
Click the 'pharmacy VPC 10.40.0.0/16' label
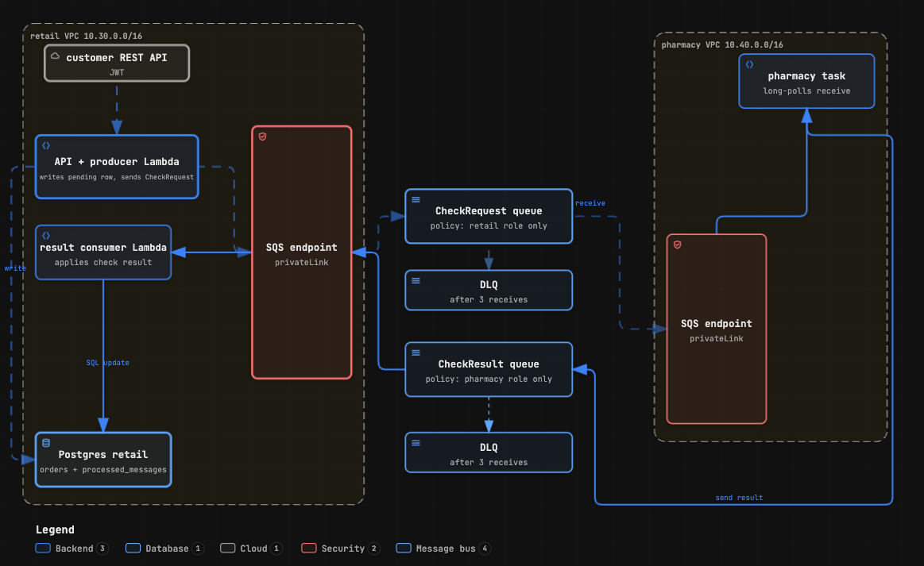pyautogui.click(x=722, y=44)
